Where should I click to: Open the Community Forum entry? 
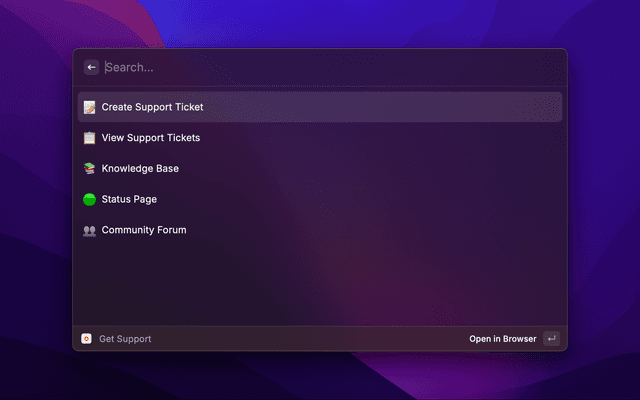144,231
